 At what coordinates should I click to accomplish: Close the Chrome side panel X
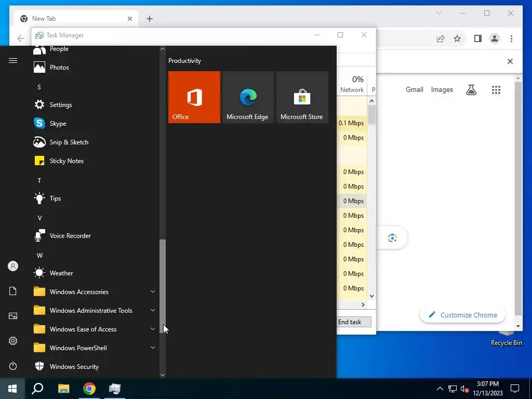[510, 61]
